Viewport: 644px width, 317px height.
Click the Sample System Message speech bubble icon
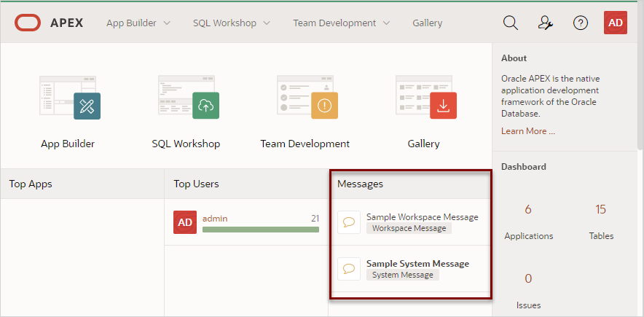349,269
